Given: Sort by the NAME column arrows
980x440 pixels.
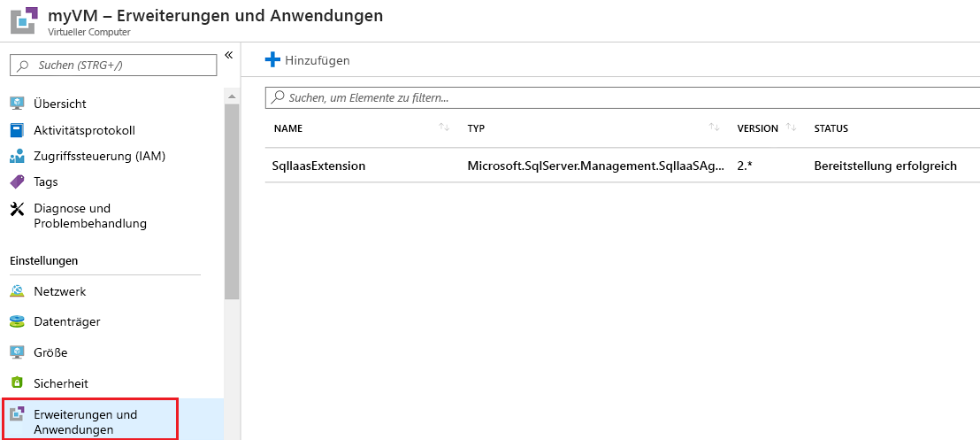Looking at the screenshot, I should tap(444, 127).
